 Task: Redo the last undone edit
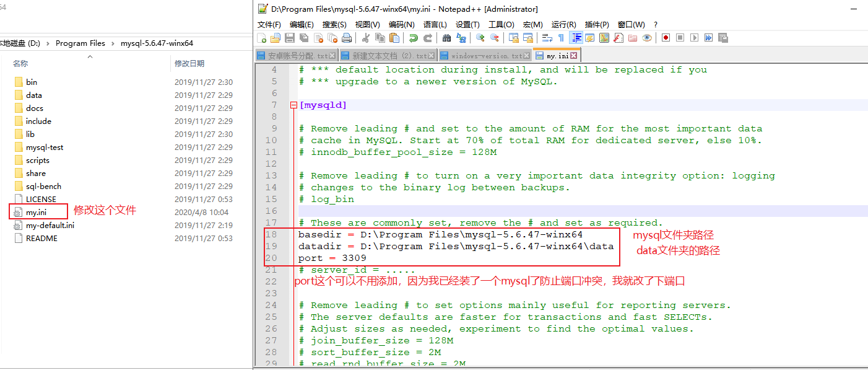point(428,38)
